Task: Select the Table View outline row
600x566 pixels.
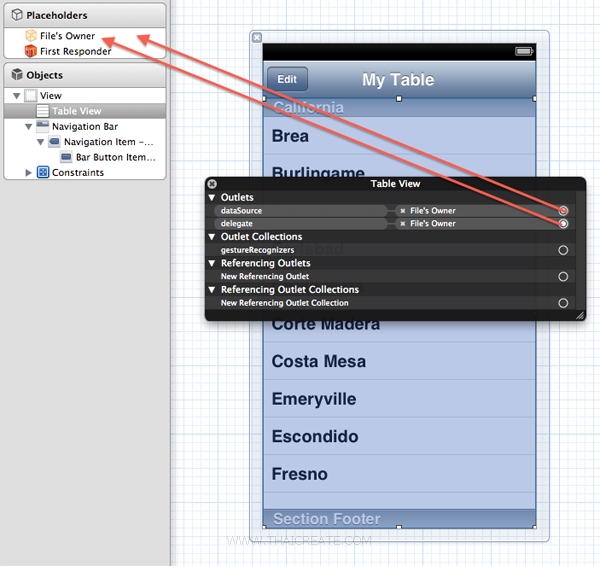Action: 85,111
